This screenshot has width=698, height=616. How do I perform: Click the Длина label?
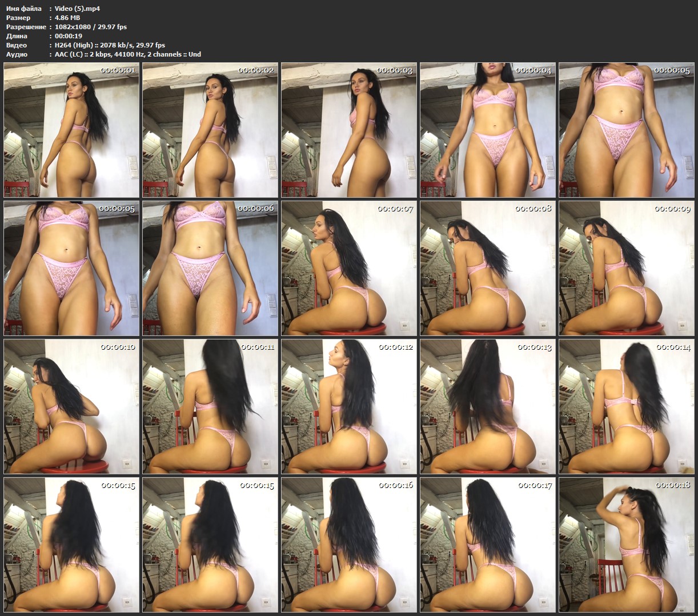(17, 36)
